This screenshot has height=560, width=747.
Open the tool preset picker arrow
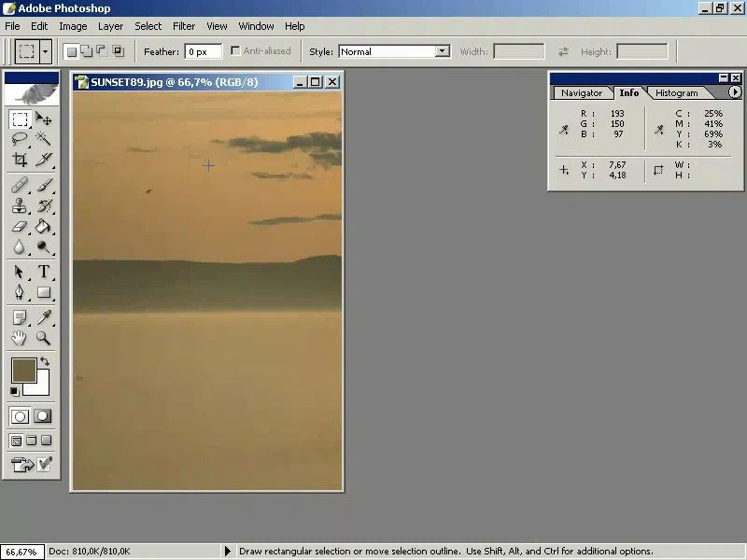[45, 51]
